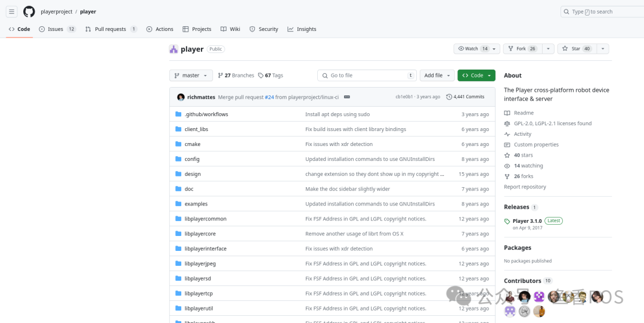Open the Contributors heading link
This screenshot has height=323, width=644.
528,281
